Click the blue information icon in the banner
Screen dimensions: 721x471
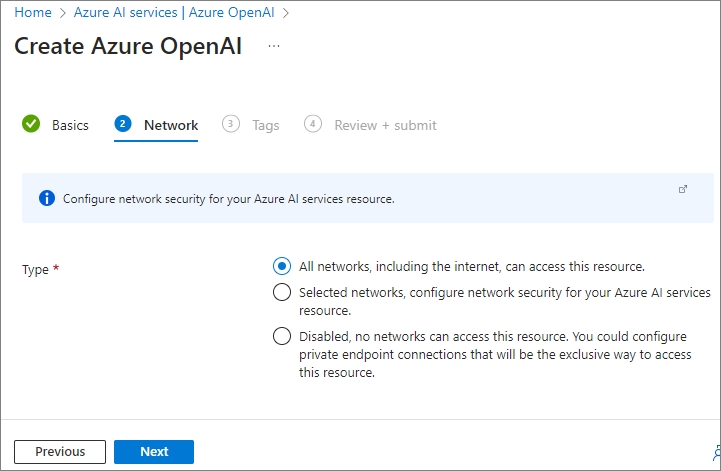(47, 198)
